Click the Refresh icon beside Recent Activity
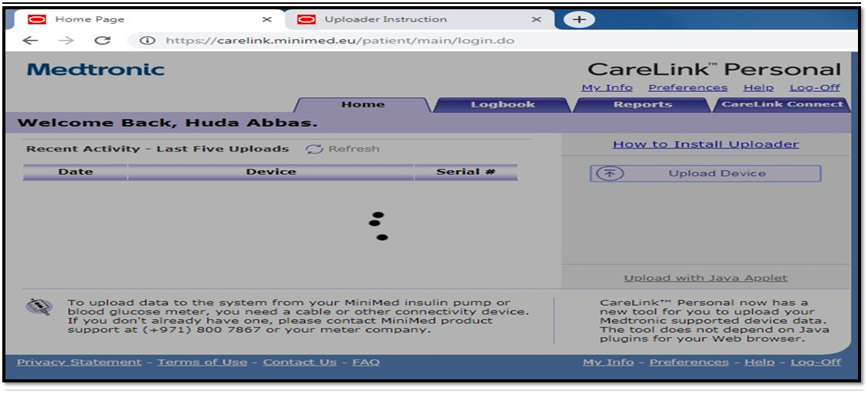This screenshot has height=394, width=868. pos(314,149)
